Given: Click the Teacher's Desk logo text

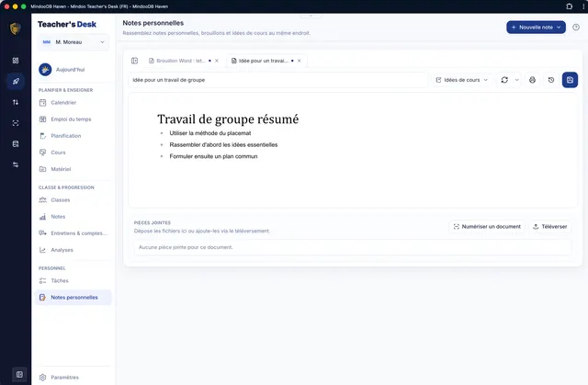Looking at the screenshot, I should click(67, 25).
